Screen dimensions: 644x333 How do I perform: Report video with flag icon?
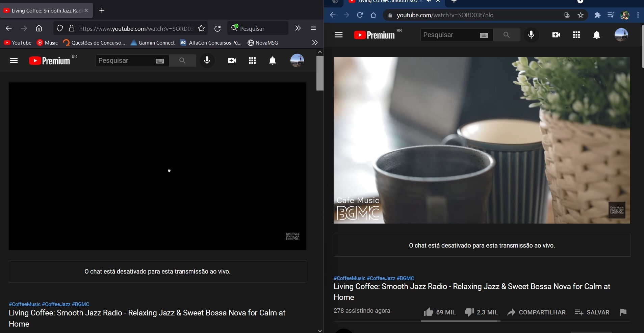pyautogui.click(x=623, y=312)
